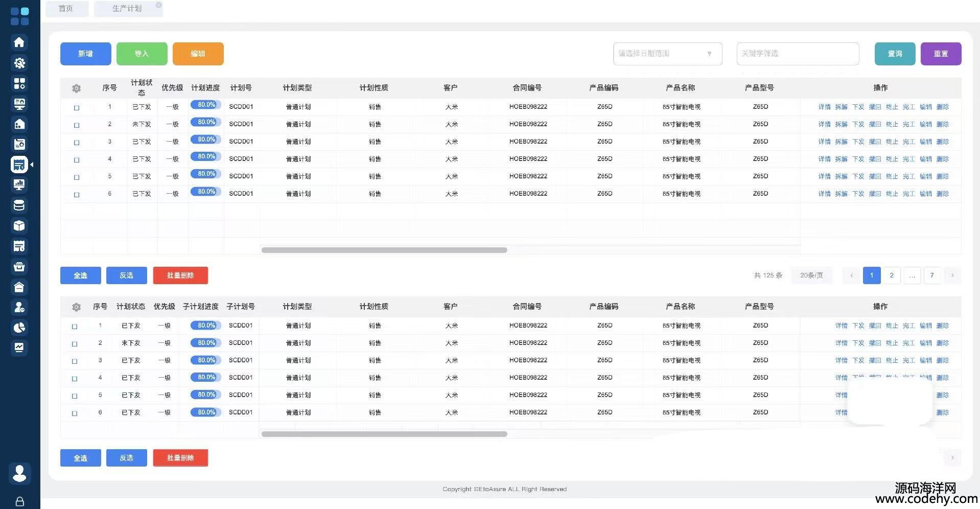Screen dimensions: 980x509
Task: Select the 生产计划 tab
Action: click(127, 9)
